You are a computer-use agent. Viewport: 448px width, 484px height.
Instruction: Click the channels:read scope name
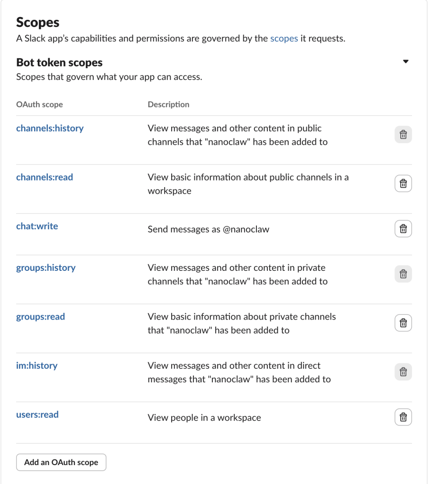44,177
